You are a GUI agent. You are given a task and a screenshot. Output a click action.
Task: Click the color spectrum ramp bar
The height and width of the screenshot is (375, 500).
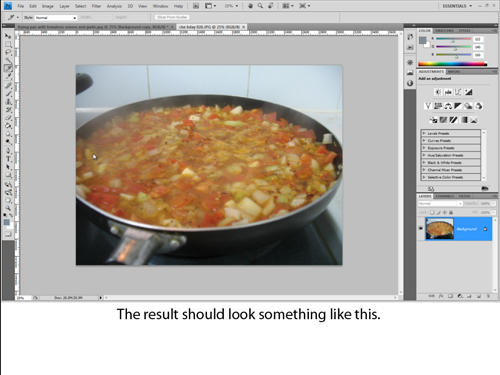pyautogui.click(x=452, y=64)
